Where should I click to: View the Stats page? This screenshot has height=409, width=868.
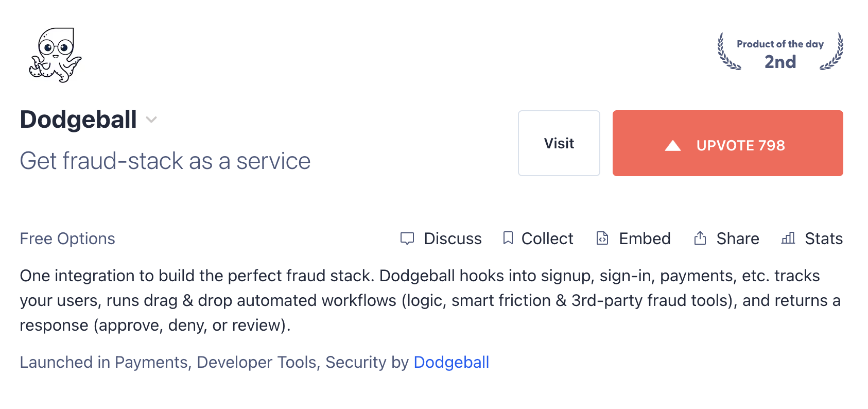pyautogui.click(x=824, y=238)
